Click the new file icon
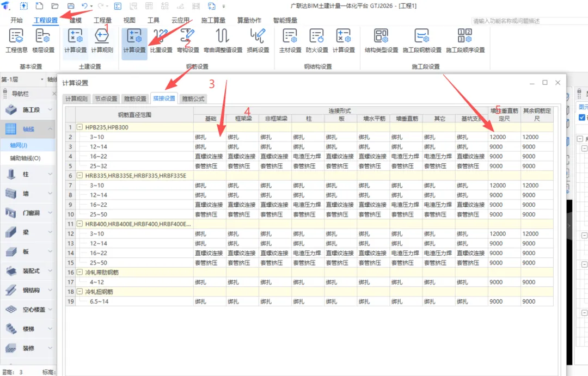 39,6
